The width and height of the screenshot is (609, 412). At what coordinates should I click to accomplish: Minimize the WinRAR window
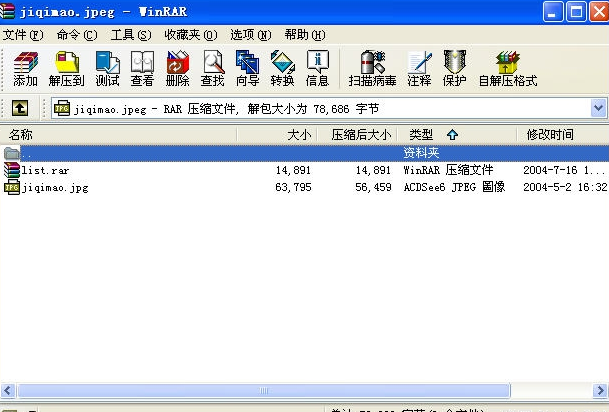[x=552, y=12]
